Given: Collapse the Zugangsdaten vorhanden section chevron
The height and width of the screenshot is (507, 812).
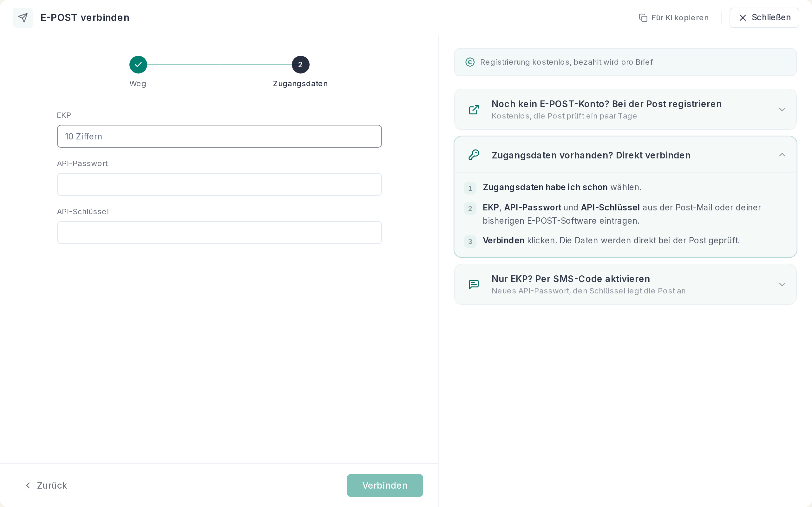Looking at the screenshot, I should (782, 155).
